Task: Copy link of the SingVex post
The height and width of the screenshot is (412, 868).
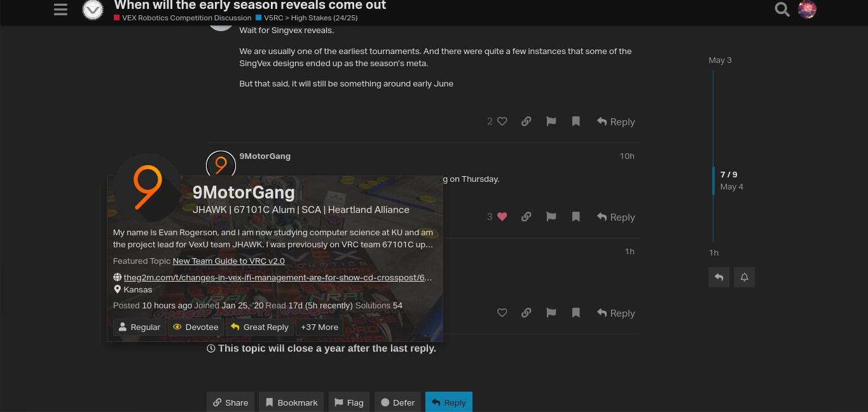Action: point(526,121)
